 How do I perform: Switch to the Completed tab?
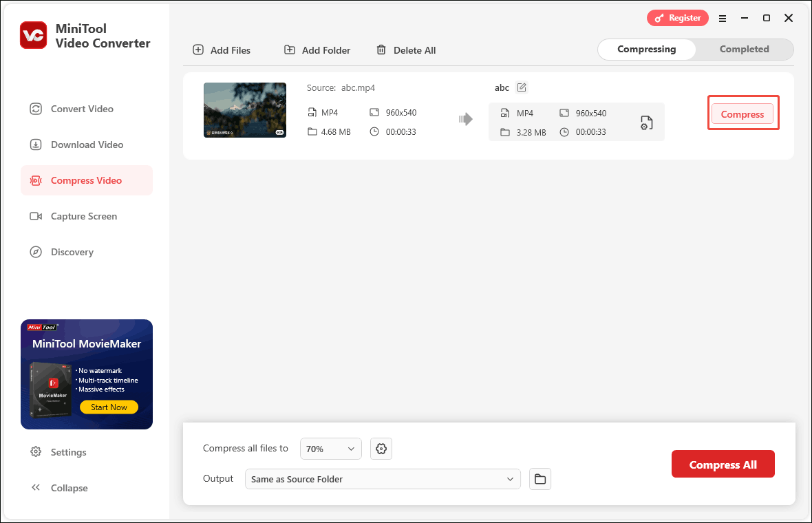744,49
